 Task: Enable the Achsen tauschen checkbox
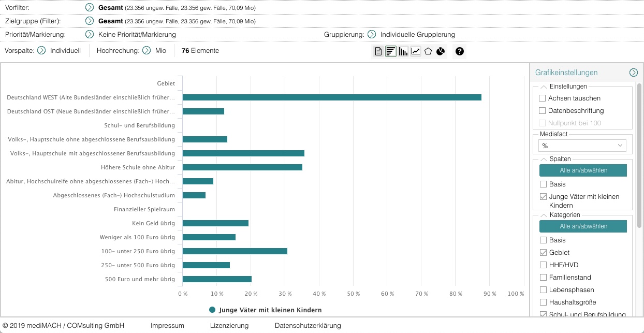(x=543, y=98)
